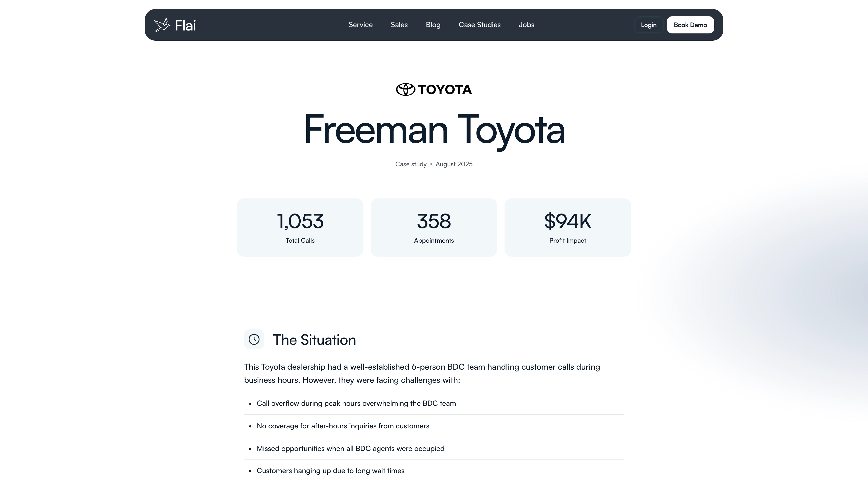Navigate to the Blog section
868x488 pixels.
[433, 25]
